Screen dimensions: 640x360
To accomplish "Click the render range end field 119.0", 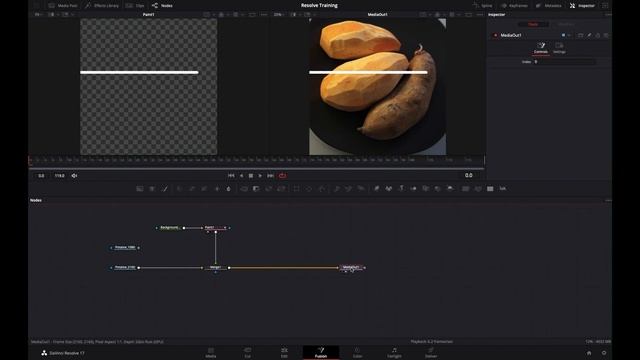I will click(x=60, y=176).
